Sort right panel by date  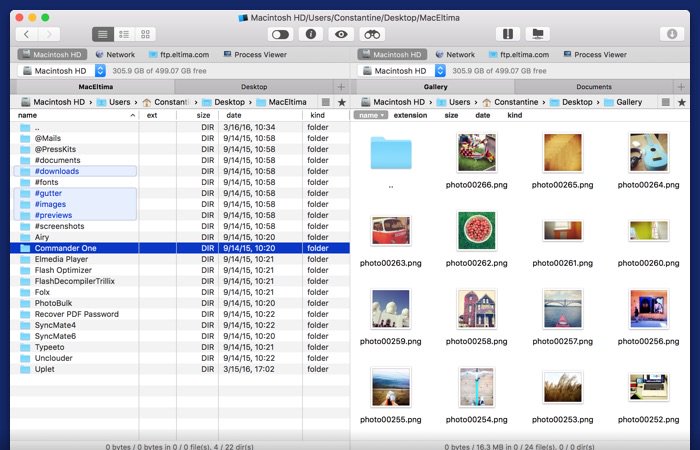483,115
